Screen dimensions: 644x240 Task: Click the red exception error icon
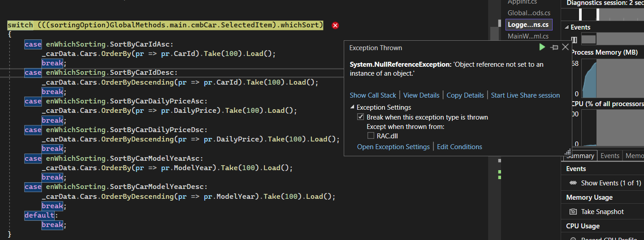point(335,26)
